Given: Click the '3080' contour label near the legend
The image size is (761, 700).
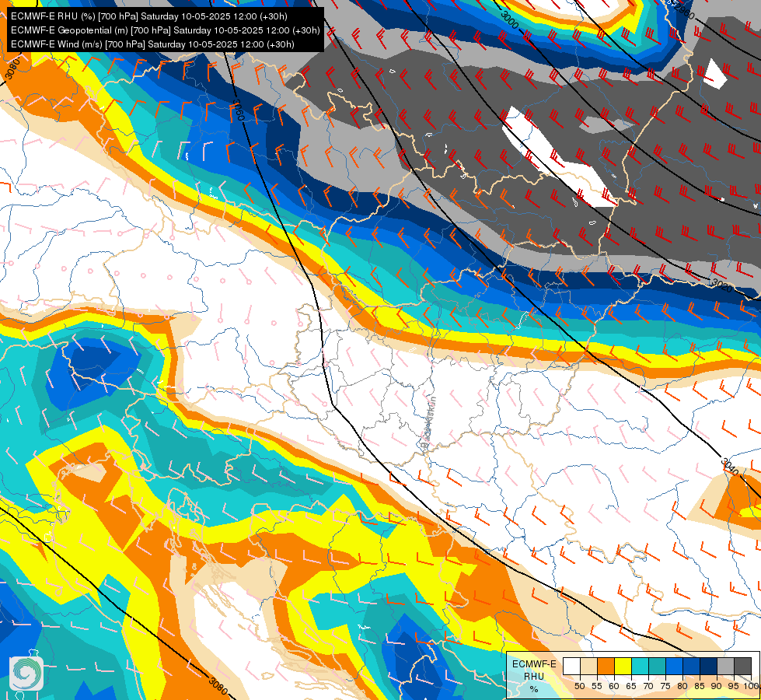Looking at the screenshot, I should tap(218, 684).
